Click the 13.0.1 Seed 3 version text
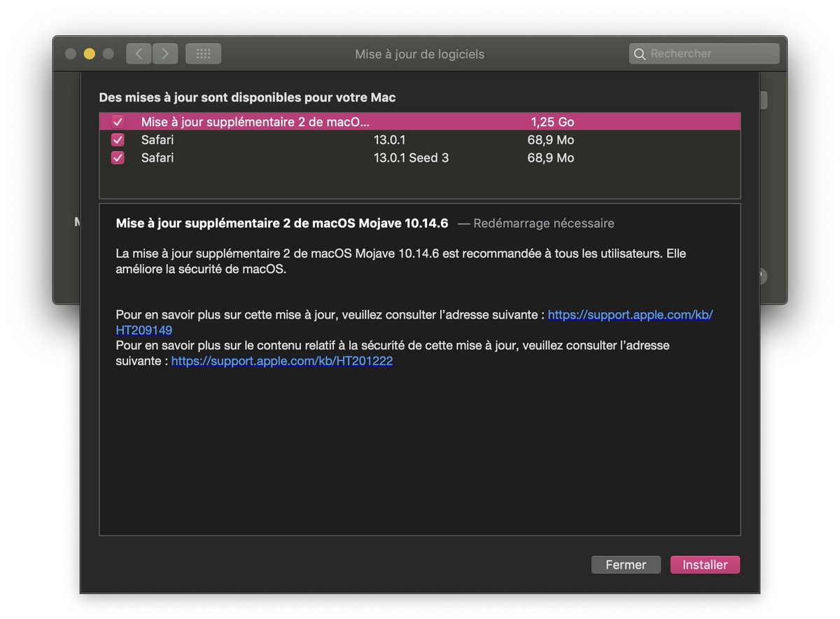Viewport: 840px width, 619px height. click(411, 158)
